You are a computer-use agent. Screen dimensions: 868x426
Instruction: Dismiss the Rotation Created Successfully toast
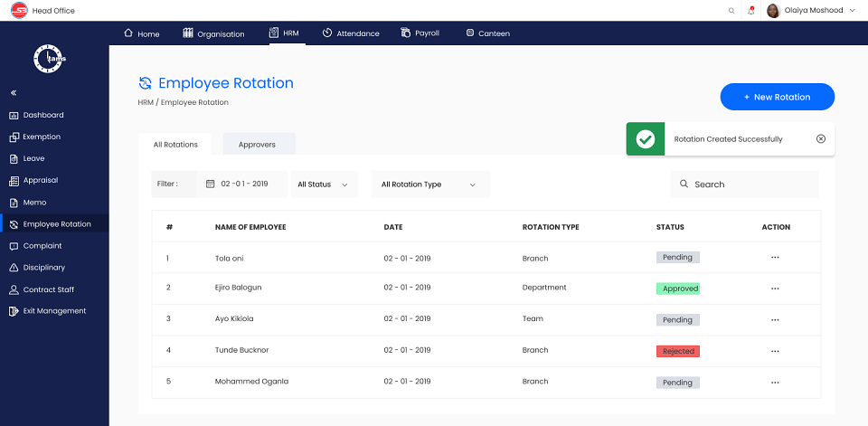click(x=821, y=139)
